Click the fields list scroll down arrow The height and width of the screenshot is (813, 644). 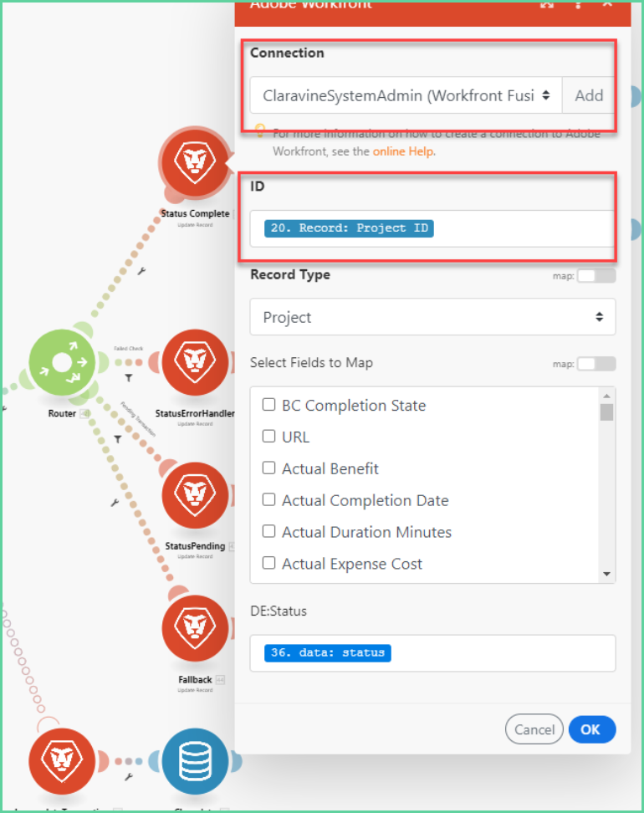(x=606, y=574)
